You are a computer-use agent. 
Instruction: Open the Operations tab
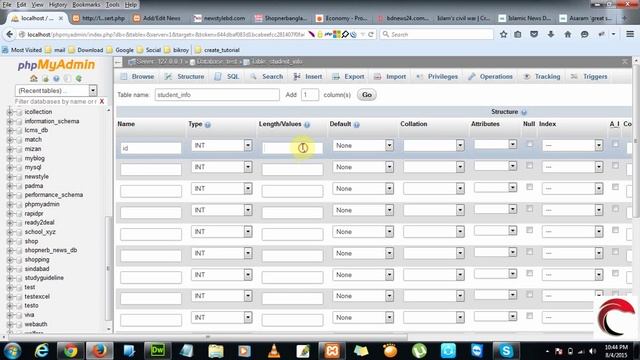(491, 77)
